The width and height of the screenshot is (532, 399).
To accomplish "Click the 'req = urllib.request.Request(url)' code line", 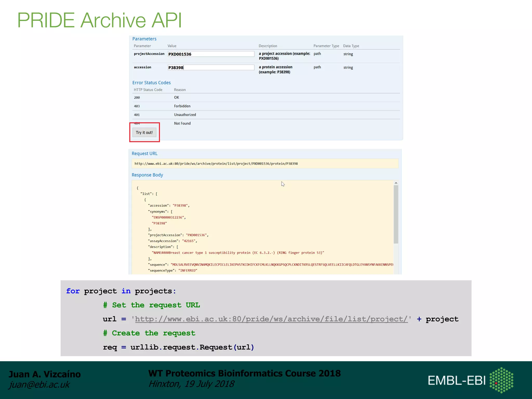I will pyautogui.click(x=178, y=347).
